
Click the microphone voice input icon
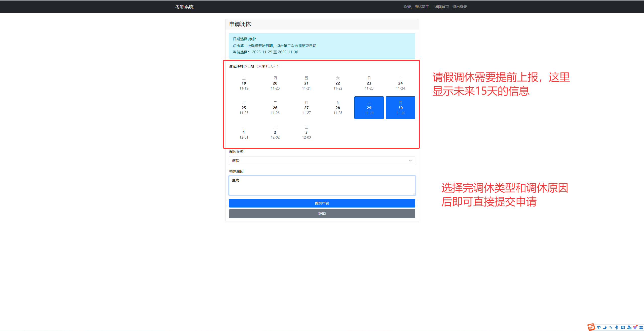point(617,327)
